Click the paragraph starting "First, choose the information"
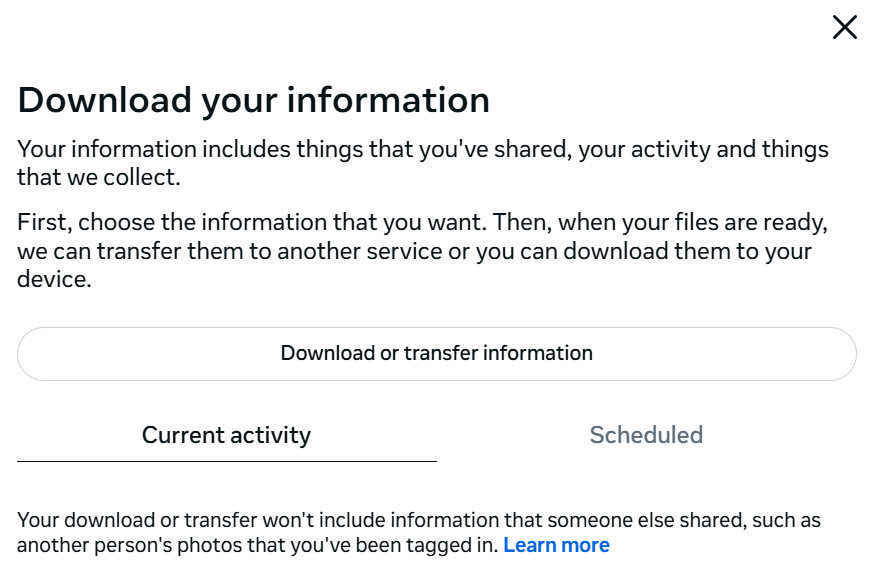The image size is (871, 577). pos(423,250)
